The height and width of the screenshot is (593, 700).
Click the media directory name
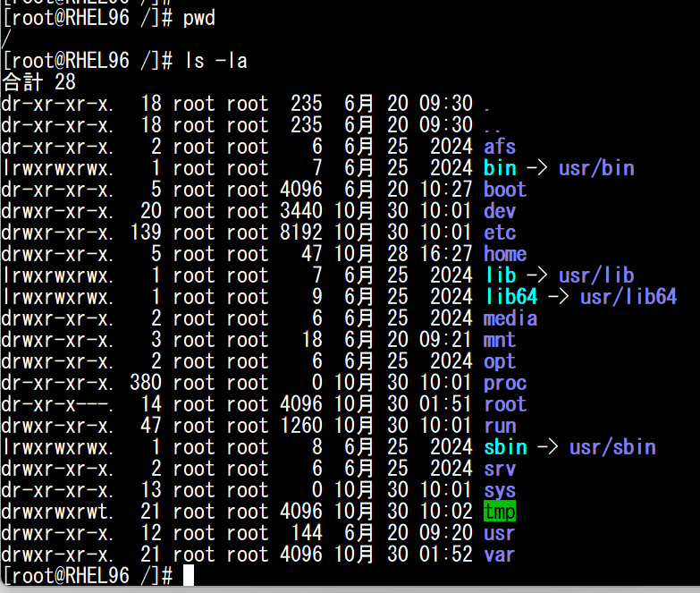click(510, 318)
